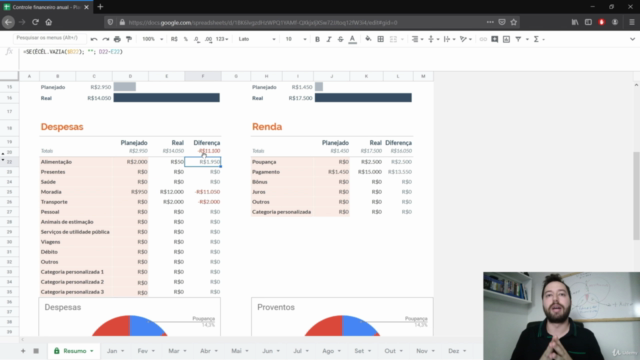Open a new browser tab

pyautogui.click(x=100, y=7)
